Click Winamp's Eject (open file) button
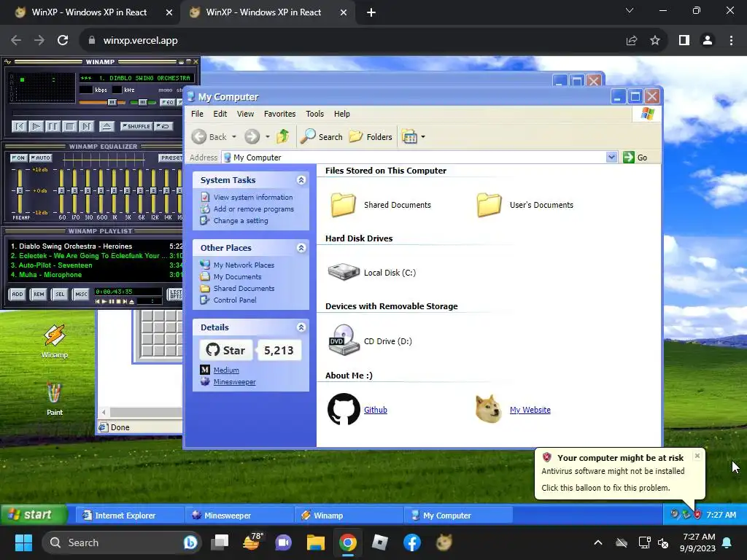This screenshot has width=747, height=560. 107,126
